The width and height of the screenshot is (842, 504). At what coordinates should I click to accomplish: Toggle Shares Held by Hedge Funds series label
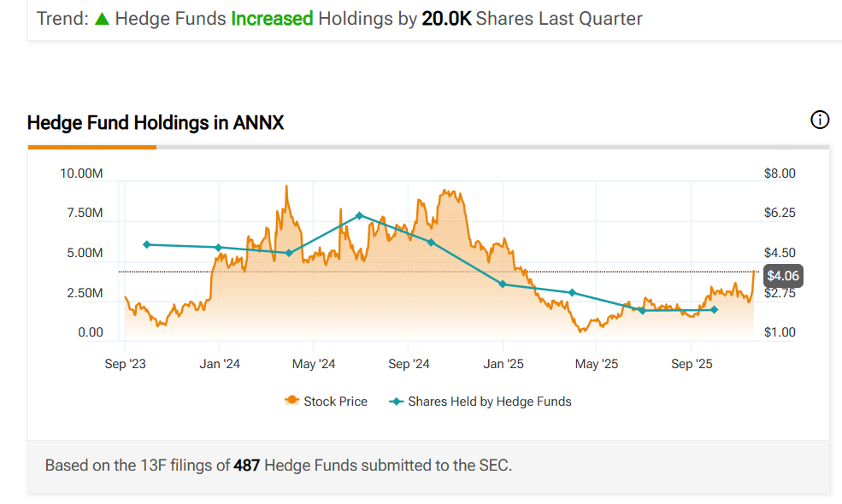pyautogui.click(x=489, y=401)
